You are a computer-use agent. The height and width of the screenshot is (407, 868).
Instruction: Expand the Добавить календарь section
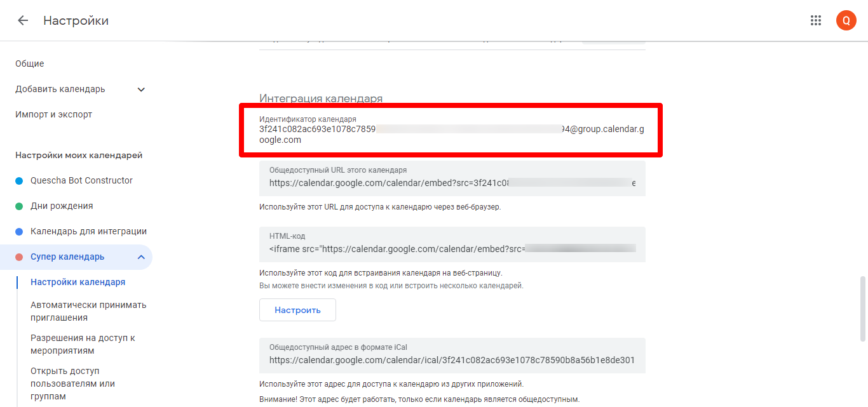(x=141, y=90)
